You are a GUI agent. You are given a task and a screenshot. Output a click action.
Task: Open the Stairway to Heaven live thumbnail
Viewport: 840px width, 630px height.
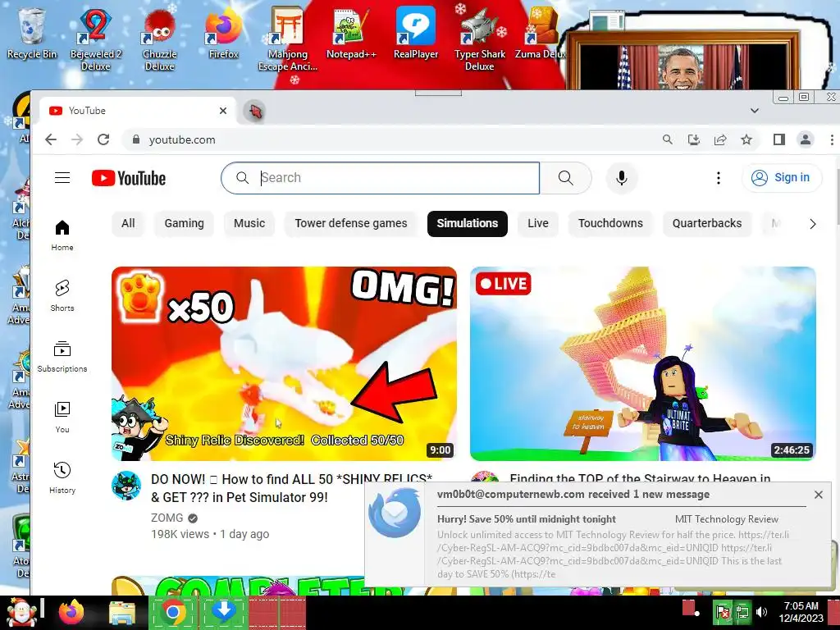[643, 363]
